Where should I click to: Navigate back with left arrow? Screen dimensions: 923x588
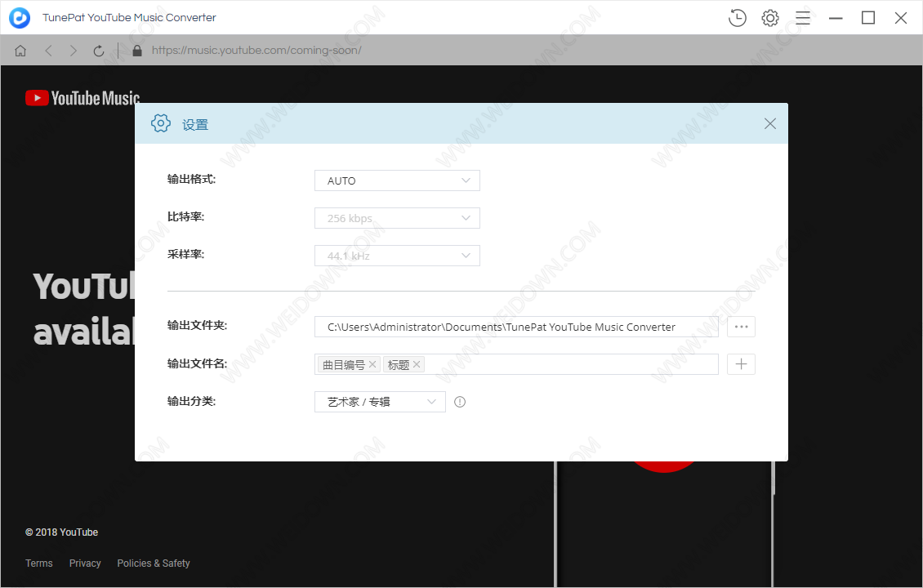tap(49, 51)
